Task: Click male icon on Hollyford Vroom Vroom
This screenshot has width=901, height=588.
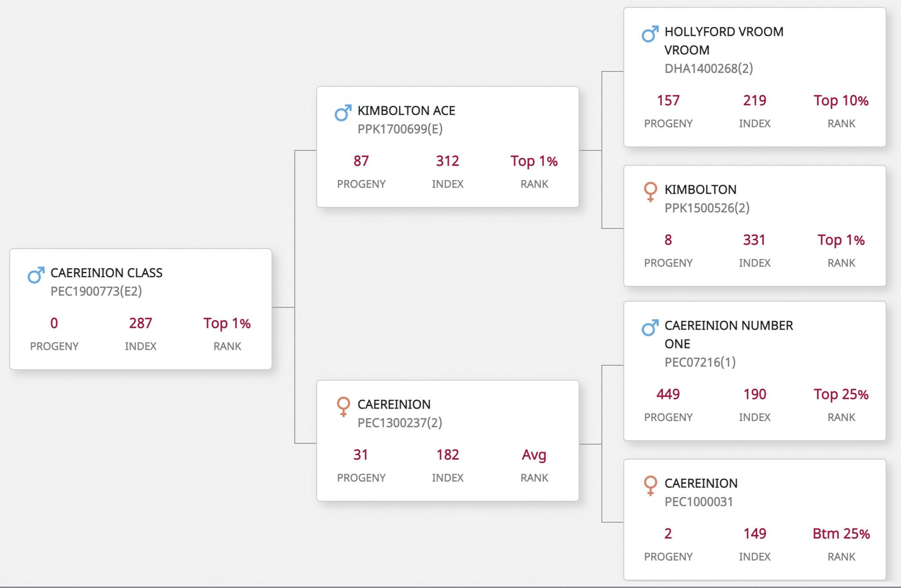Action: (650, 34)
